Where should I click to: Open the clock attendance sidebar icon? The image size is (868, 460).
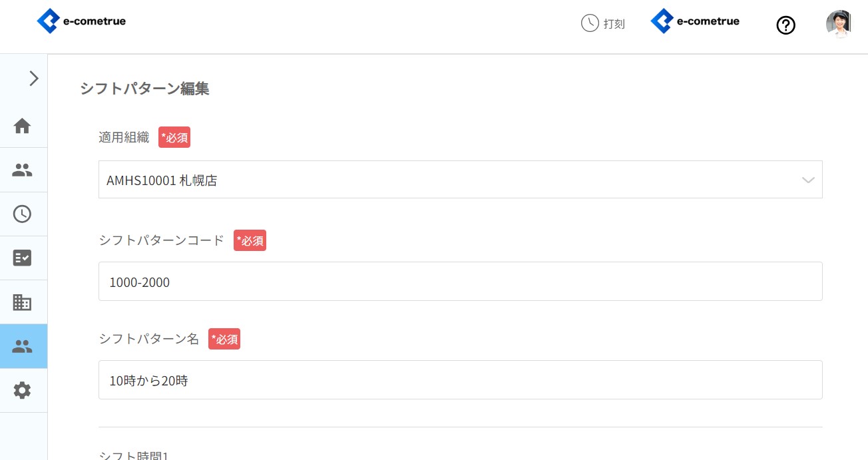[23, 214]
